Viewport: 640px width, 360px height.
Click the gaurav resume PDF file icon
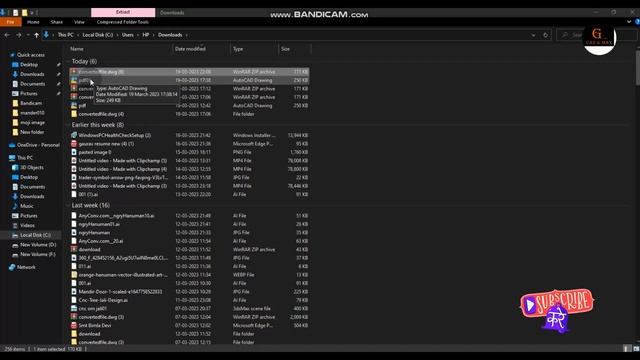point(74,144)
